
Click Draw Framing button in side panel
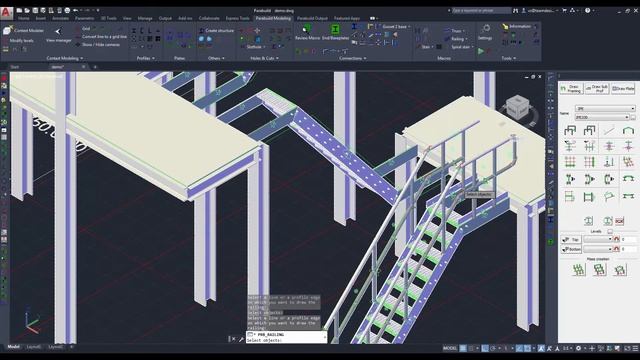[x=571, y=88]
